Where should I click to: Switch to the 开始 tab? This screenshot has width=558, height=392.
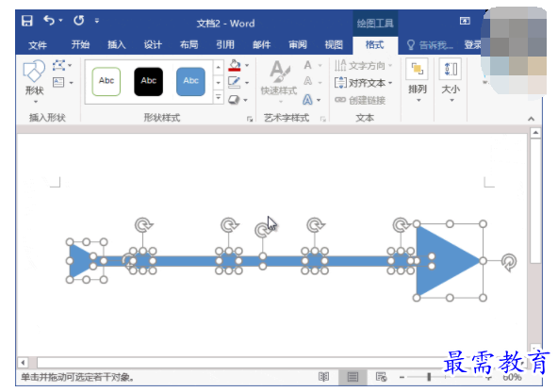pos(80,45)
